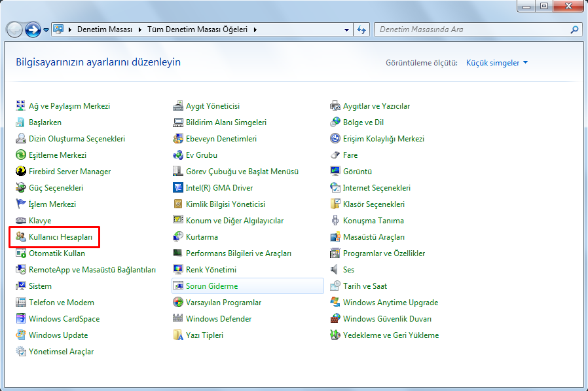Screen dimensions: 588x391
Task: Click the Fare mouse icon
Action: [x=335, y=155]
